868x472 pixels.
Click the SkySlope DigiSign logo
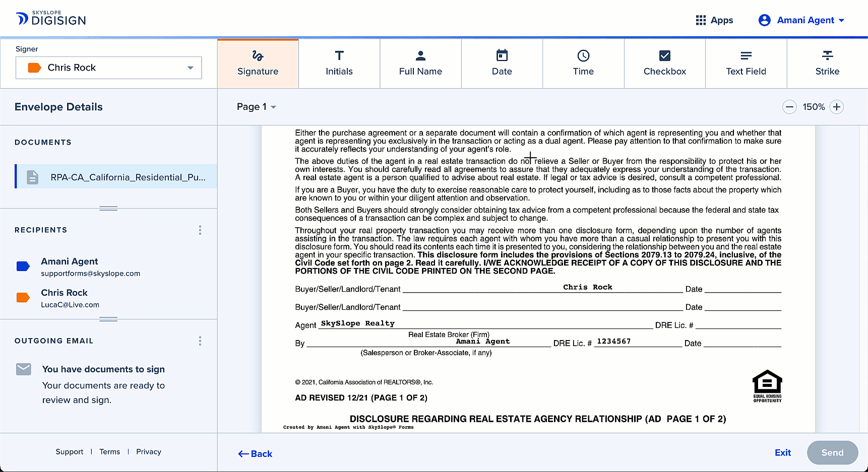[51, 19]
